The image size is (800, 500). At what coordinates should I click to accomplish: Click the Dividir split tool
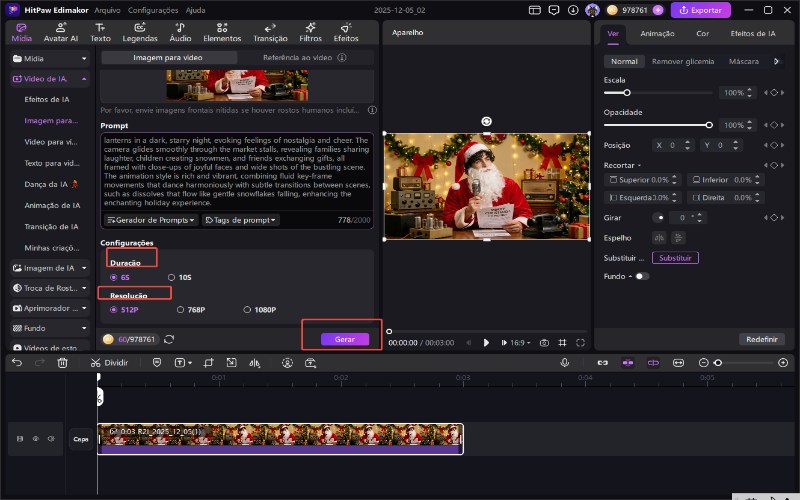[110, 363]
